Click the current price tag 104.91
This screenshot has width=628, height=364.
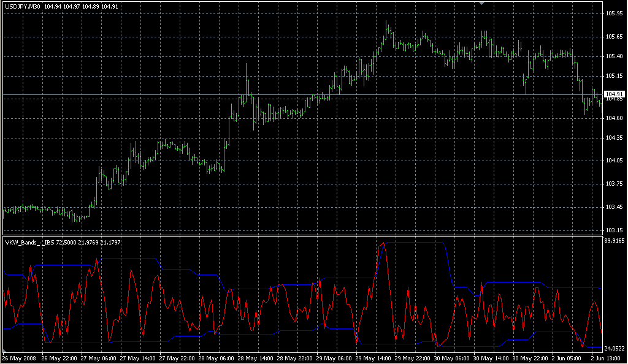(x=614, y=94)
